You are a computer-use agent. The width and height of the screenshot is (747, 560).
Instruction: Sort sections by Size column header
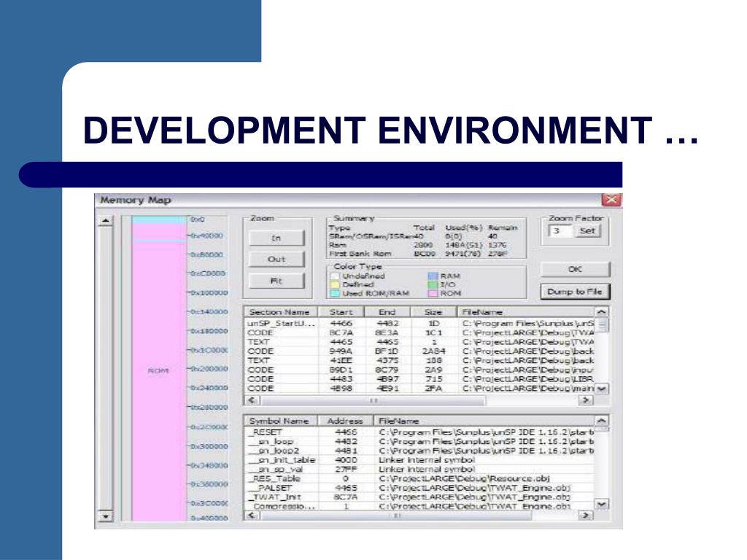[x=433, y=312]
